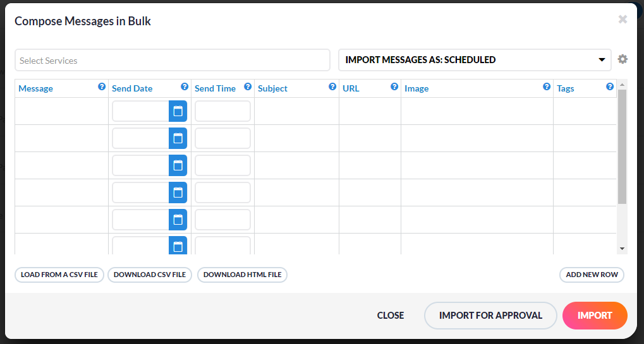Click the scroll up arrow of table scrollbar

point(623,85)
